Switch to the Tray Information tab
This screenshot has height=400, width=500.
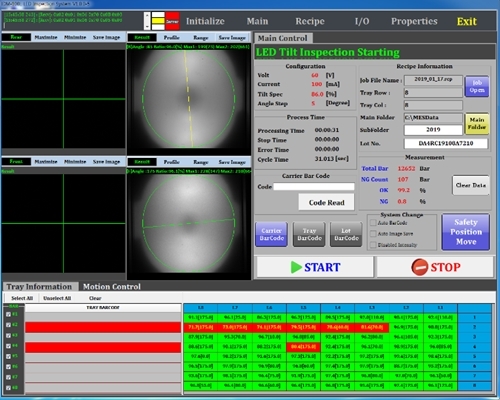[x=39, y=287]
